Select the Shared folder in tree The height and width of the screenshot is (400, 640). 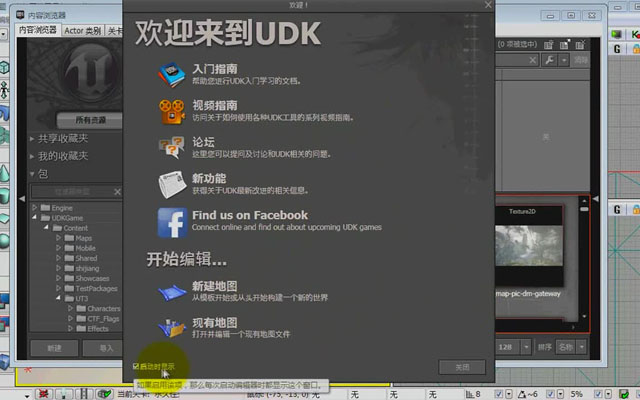click(x=86, y=258)
